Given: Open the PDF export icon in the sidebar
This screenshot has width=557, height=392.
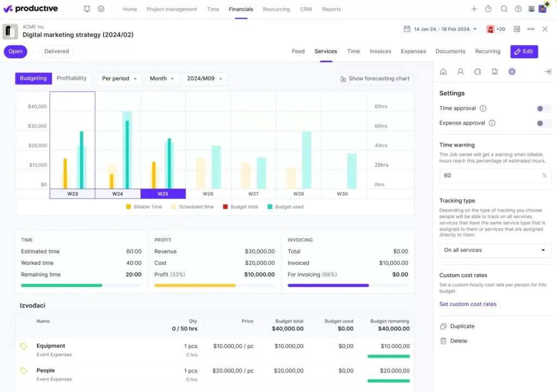Looking at the screenshot, I should pyautogui.click(x=496, y=71).
